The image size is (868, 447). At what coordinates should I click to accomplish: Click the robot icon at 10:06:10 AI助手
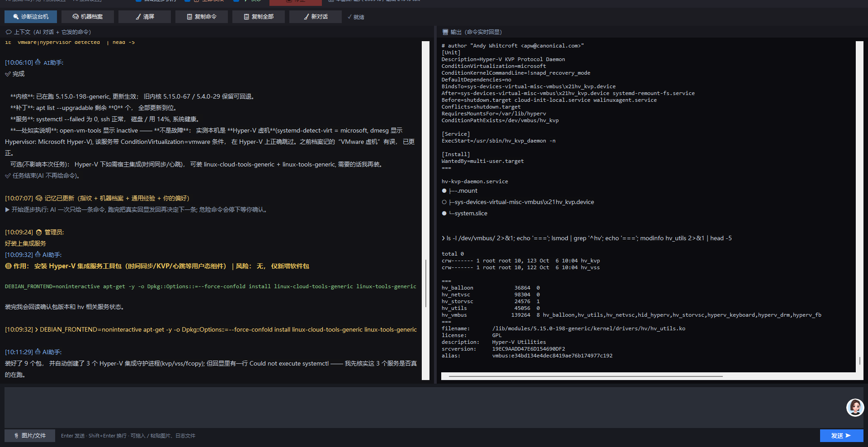tap(38, 62)
